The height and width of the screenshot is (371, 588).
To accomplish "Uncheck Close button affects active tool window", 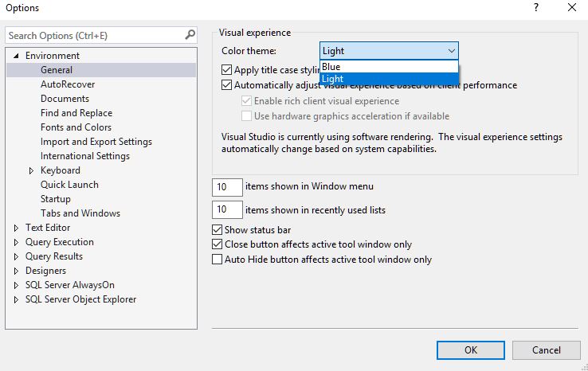I will click(x=218, y=245).
